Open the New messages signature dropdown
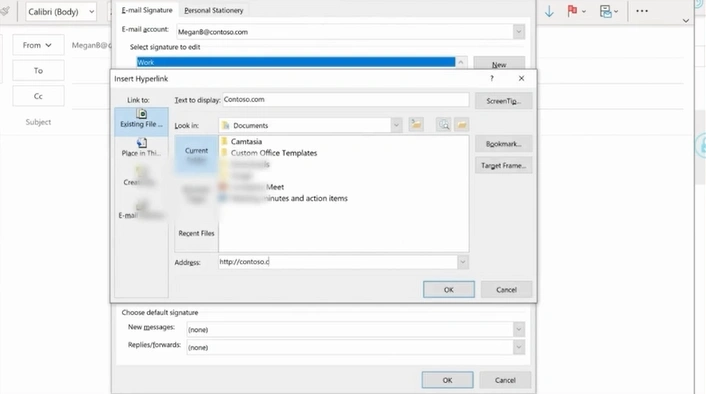This screenshot has height=394, width=706. point(519,330)
